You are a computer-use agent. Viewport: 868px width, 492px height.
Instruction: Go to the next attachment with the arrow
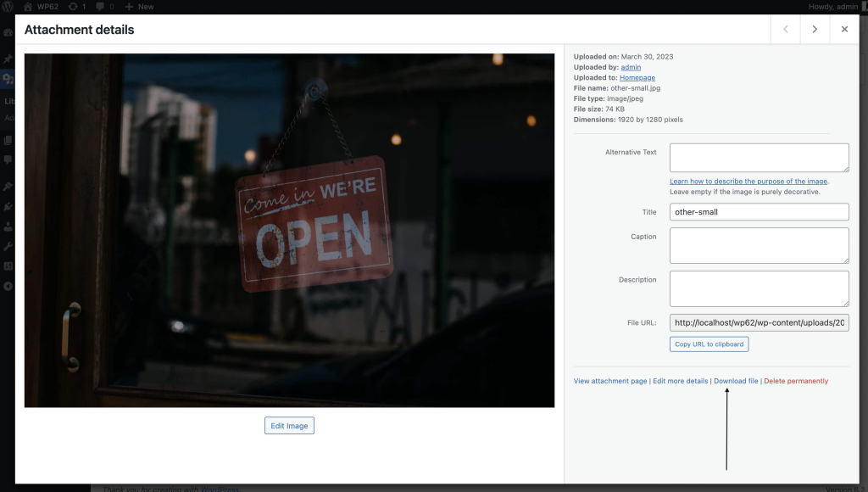[x=814, y=29]
